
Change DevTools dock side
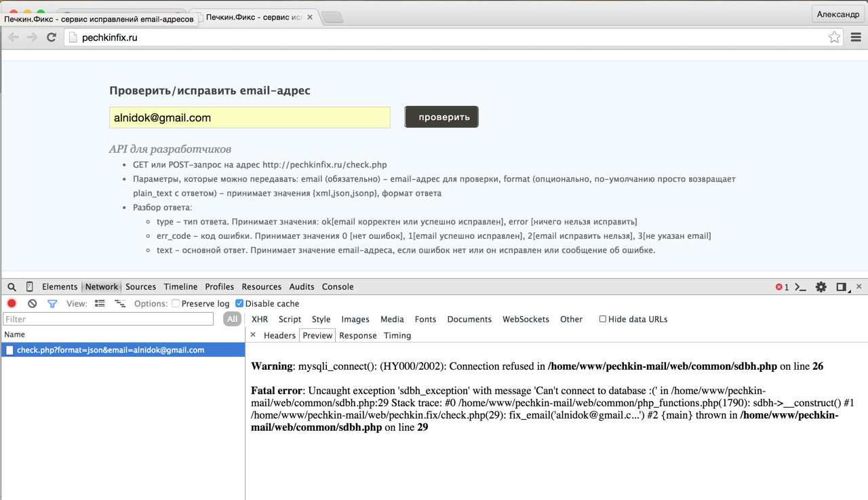pos(843,287)
